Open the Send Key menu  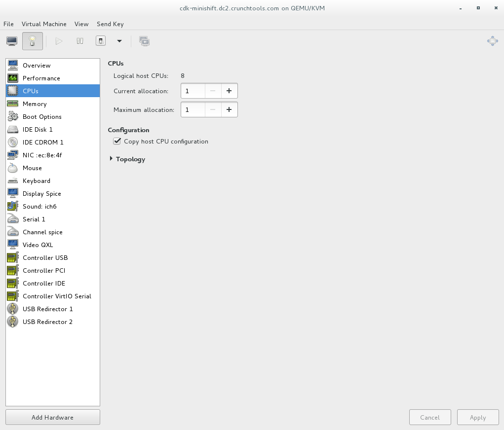click(110, 24)
